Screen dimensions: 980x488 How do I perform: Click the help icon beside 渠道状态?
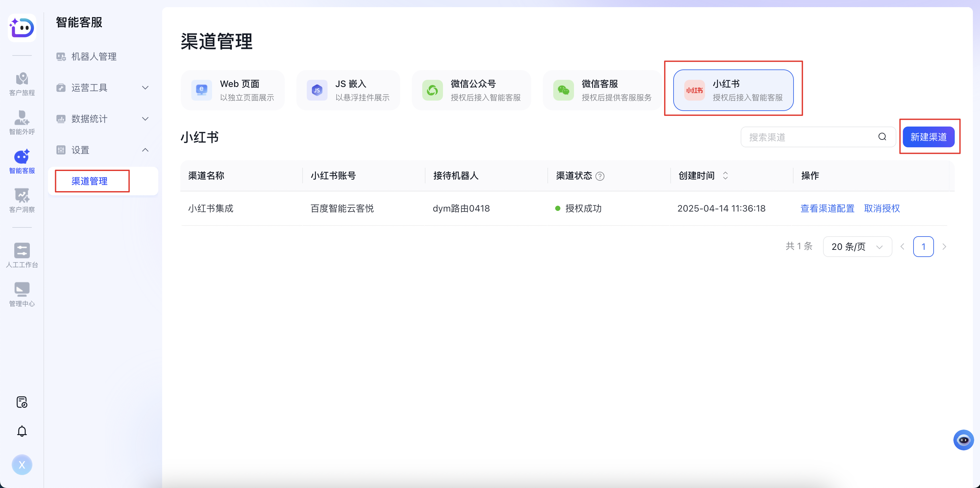click(x=600, y=176)
